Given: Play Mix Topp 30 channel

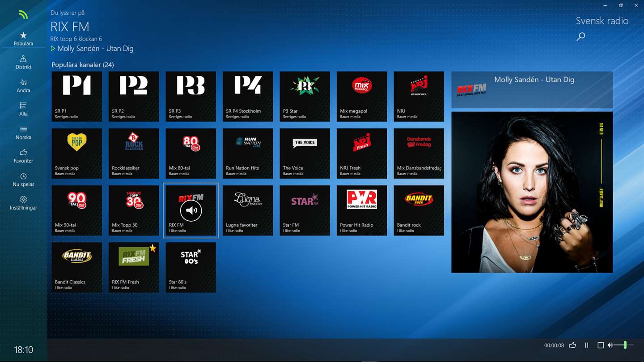Looking at the screenshot, I should point(134,210).
